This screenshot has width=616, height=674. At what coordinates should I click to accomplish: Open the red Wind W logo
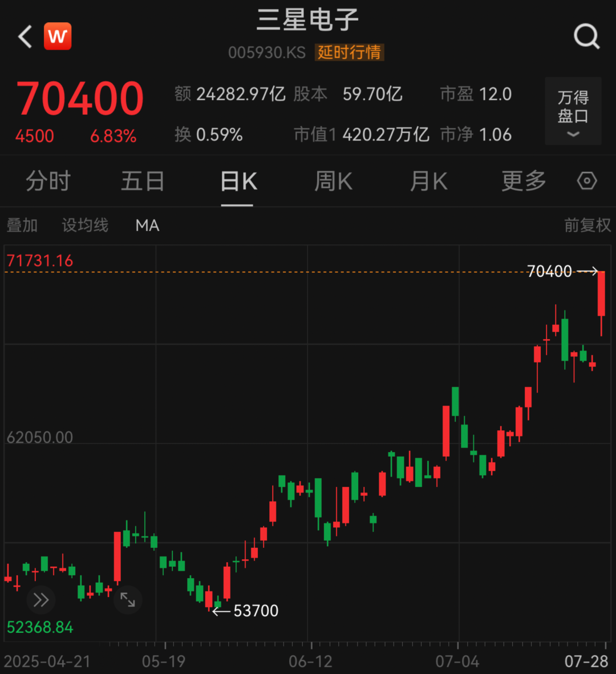[58, 37]
